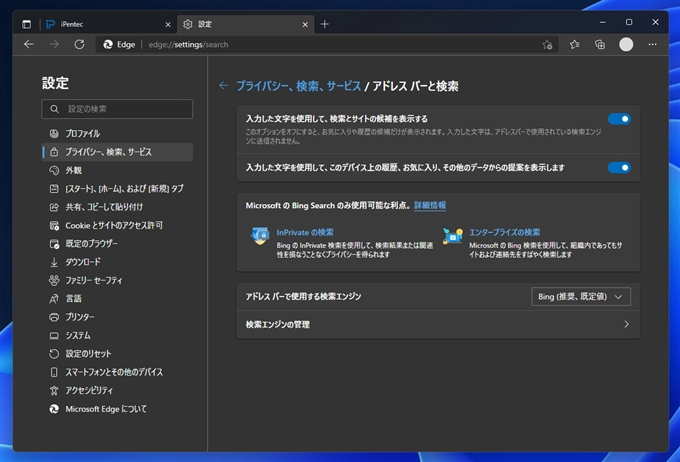This screenshot has width=680, height=462.
Task: Toggle 履歴、お気に入りからの提案を表示 switch
Action: tap(619, 167)
